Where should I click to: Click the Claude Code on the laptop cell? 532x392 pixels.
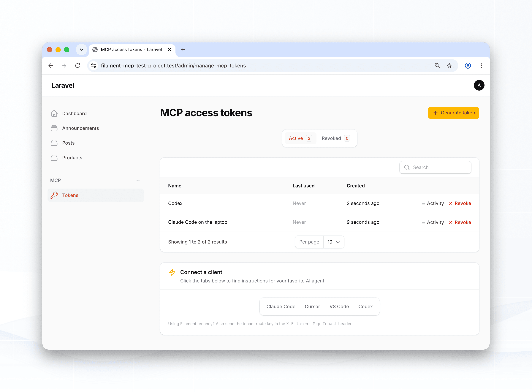(x=198, y=222)
